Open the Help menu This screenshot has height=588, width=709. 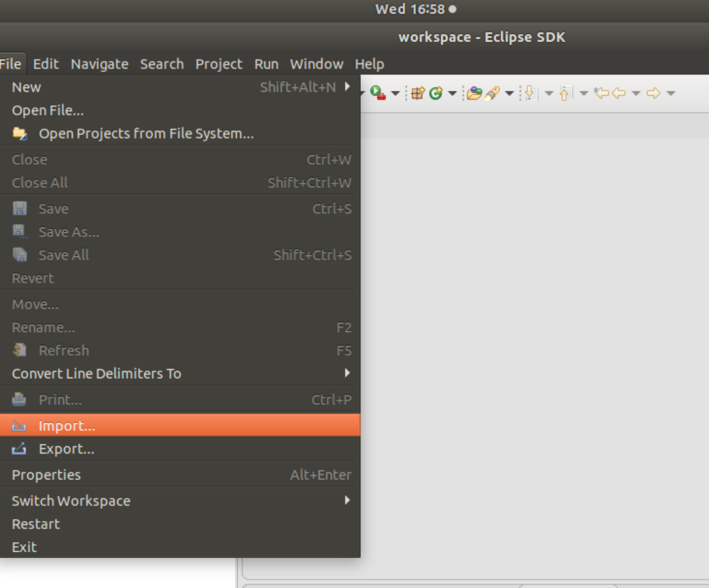369,64
